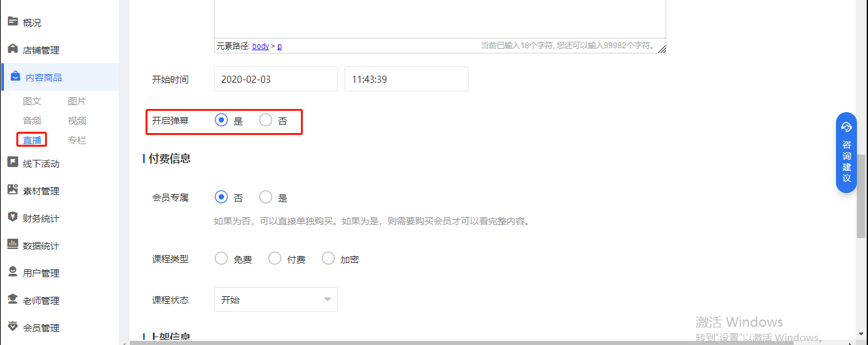Click the 内容商品 shopping bag icon
This screenshot has width=868, height=345.
(15, 76)
